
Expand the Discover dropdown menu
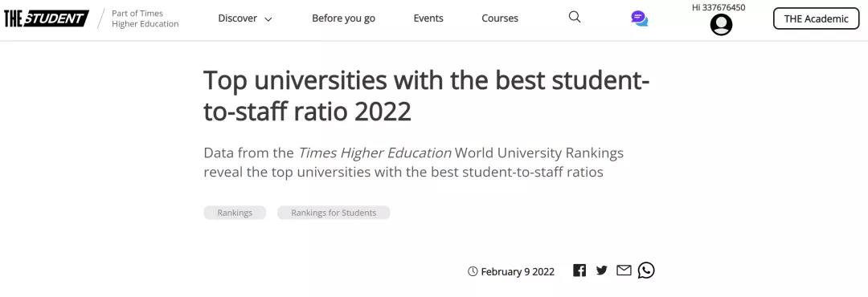point(244,18)
